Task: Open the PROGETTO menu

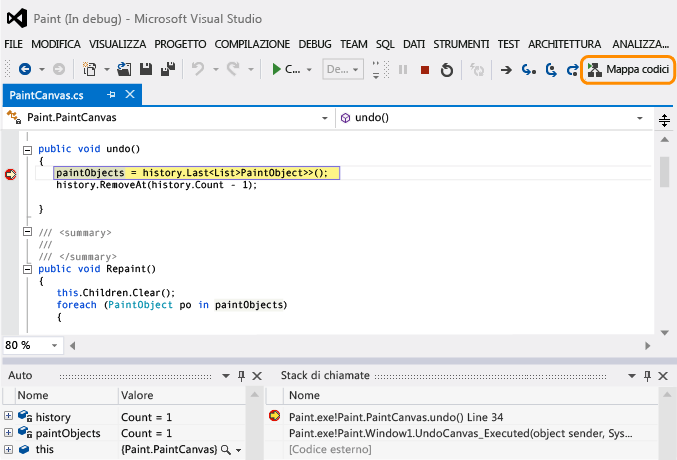Action: [180, 44]
